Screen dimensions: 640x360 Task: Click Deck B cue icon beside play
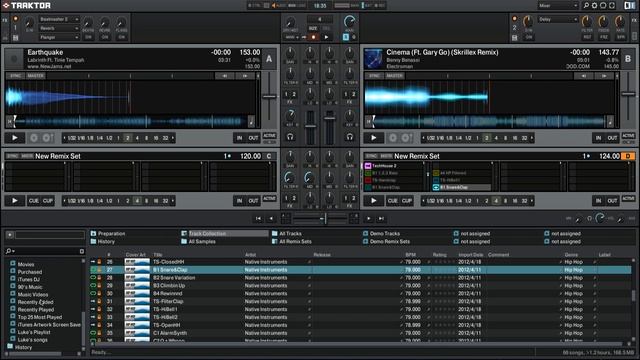point(393,138)
